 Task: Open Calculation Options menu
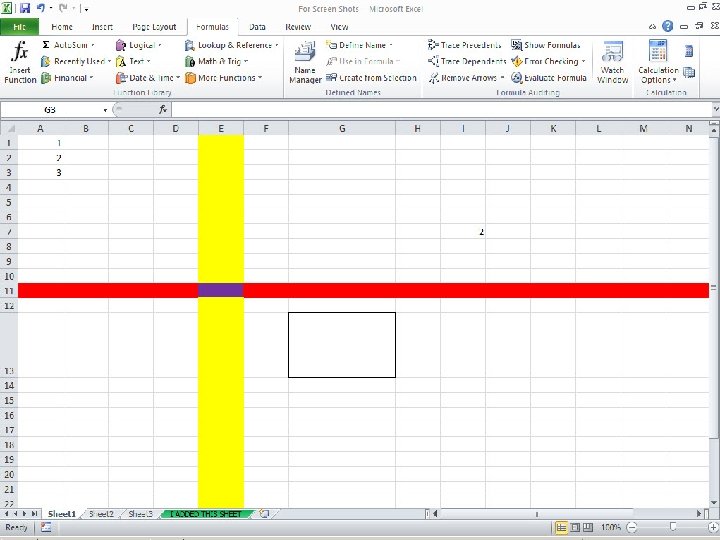[x=658, y=62]
